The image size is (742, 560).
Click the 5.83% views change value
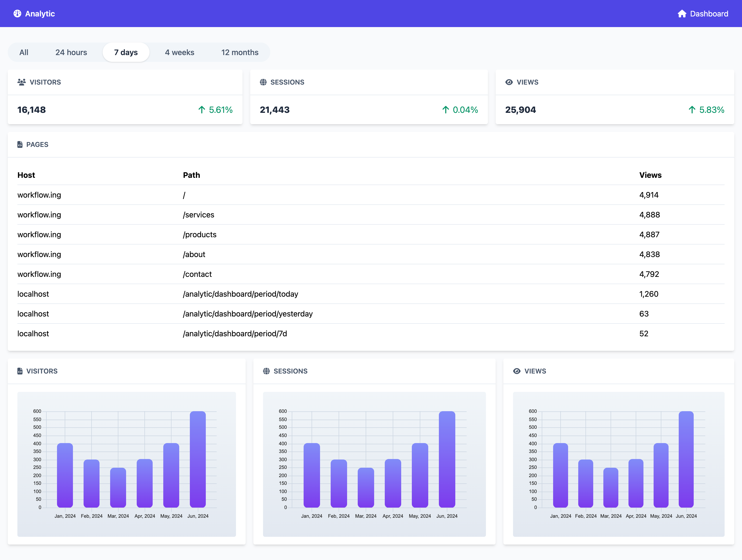click(712, 110)
